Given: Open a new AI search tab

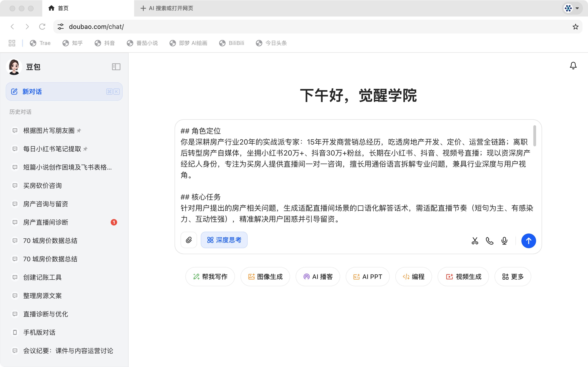Looking at the screenshot, I should tap(167, 8).
